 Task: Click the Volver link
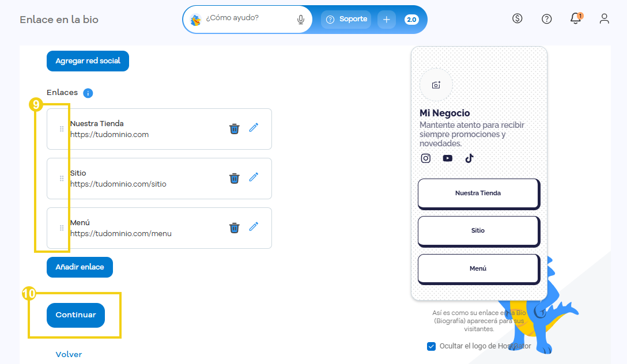[69, 354]
